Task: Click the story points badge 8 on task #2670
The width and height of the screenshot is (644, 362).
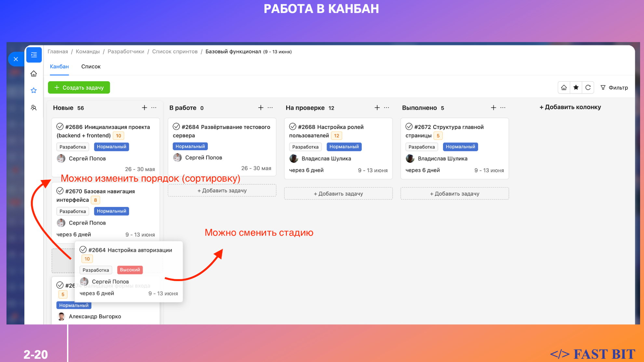Action: tap(95, 200)
